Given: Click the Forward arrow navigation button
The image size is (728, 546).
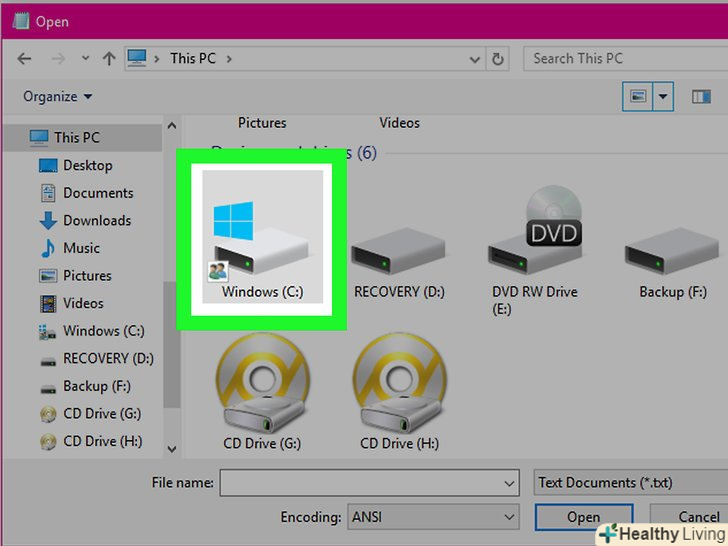Looking at the screenshot, I should pyautogui.click(x=58, y=59).
